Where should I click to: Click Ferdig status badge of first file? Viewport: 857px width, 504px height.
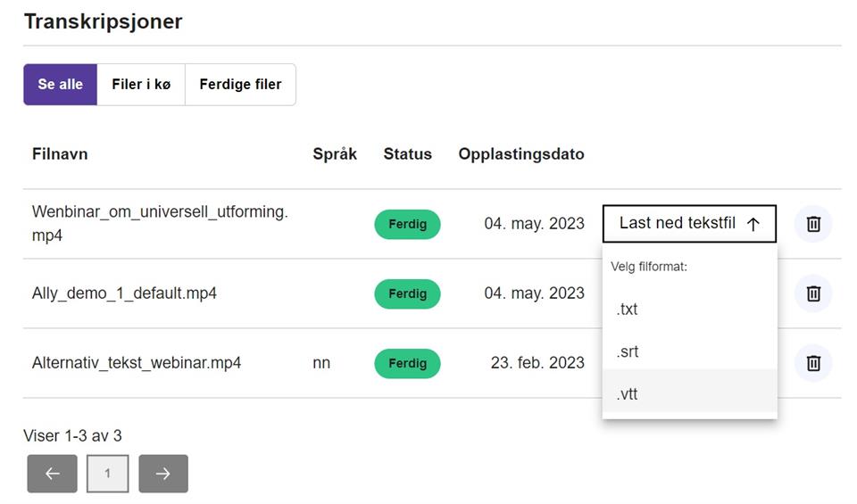coord(407,224)
